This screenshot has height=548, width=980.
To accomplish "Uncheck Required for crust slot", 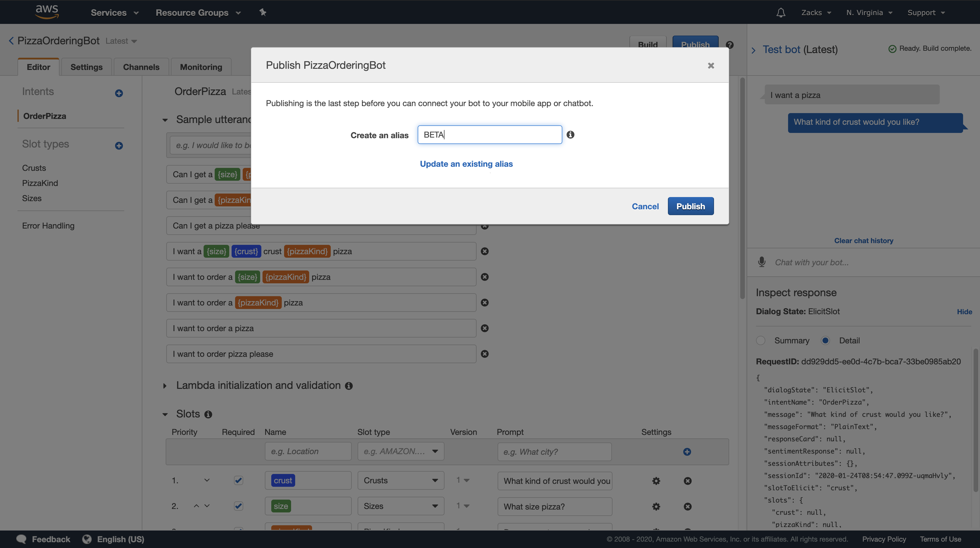I will 239,480.
